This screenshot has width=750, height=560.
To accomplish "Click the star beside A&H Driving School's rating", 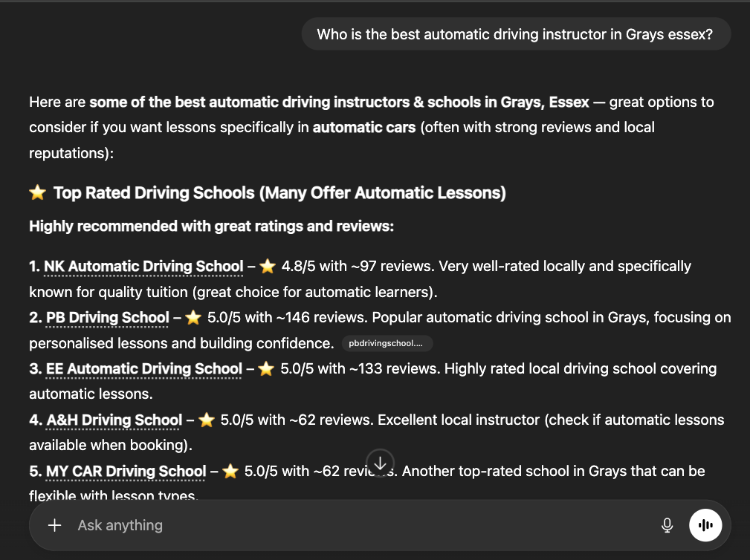I will coord(207,420).
